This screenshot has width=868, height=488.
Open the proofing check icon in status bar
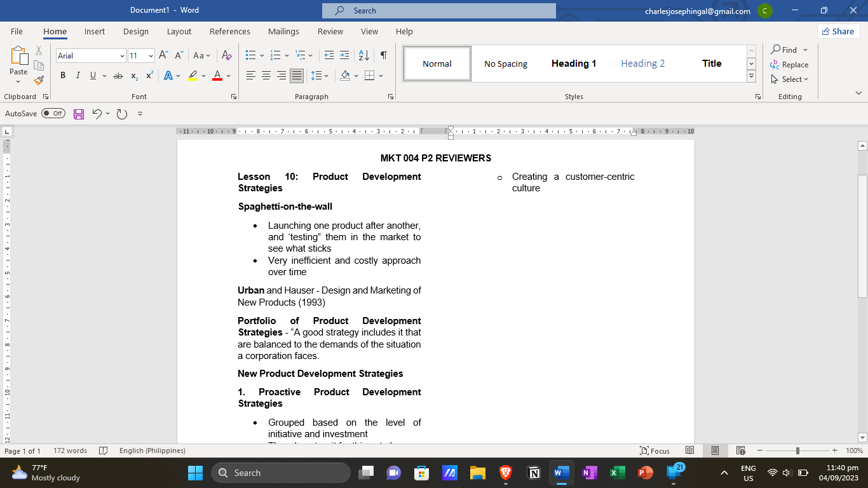[104, 451]
